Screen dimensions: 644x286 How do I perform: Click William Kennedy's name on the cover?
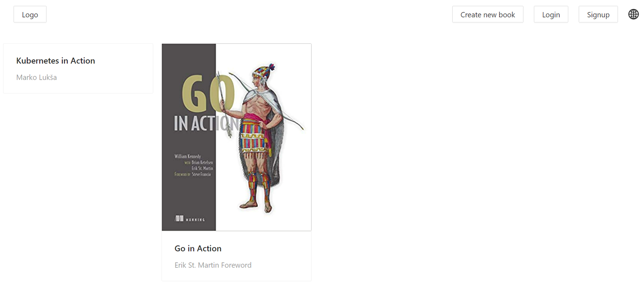[187, 156]
